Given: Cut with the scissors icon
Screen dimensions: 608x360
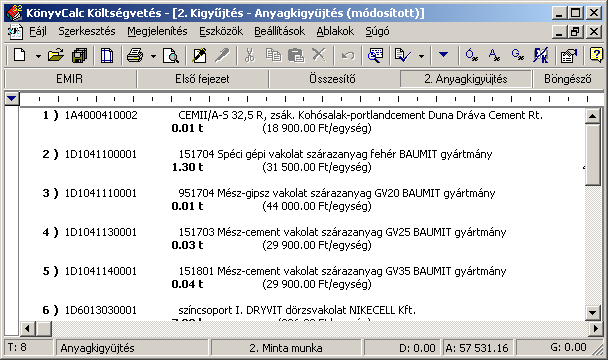Looking at the screenshot, I should click(250, 55).
